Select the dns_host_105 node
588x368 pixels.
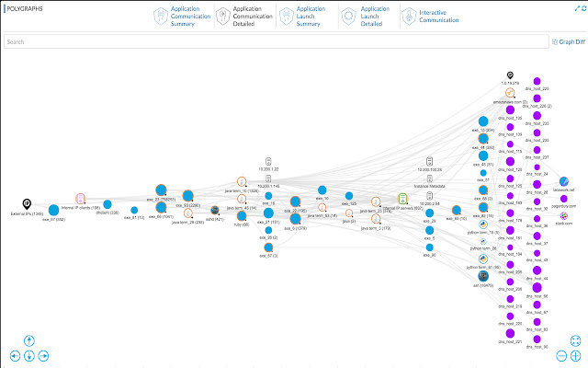(510, 110)
